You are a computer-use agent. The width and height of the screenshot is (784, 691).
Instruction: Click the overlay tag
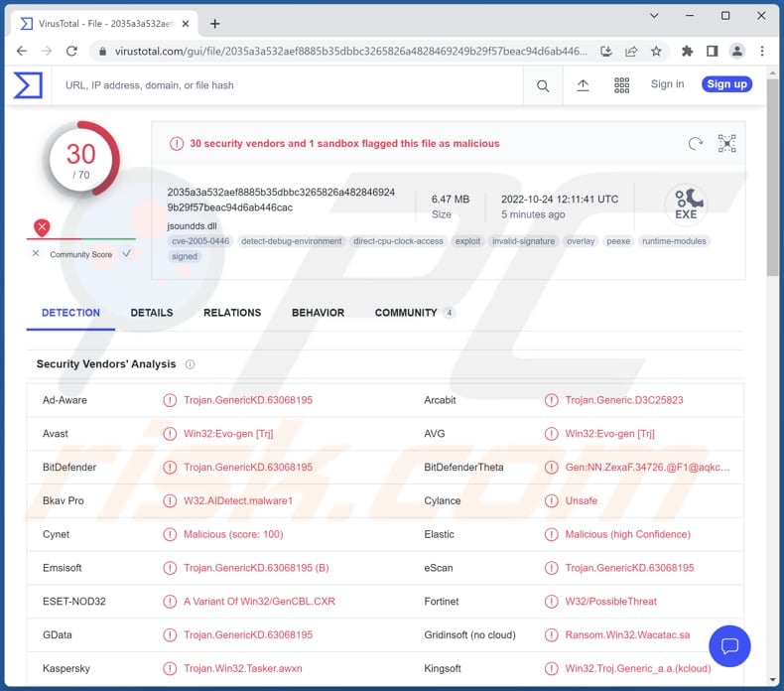pyautogui.click(x=581, y=241)
